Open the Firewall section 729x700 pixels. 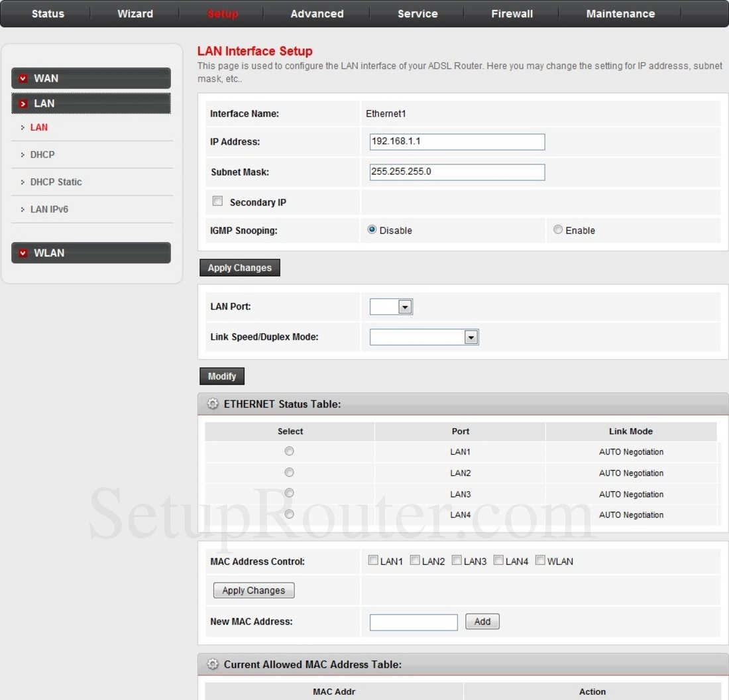coord(511,13)
